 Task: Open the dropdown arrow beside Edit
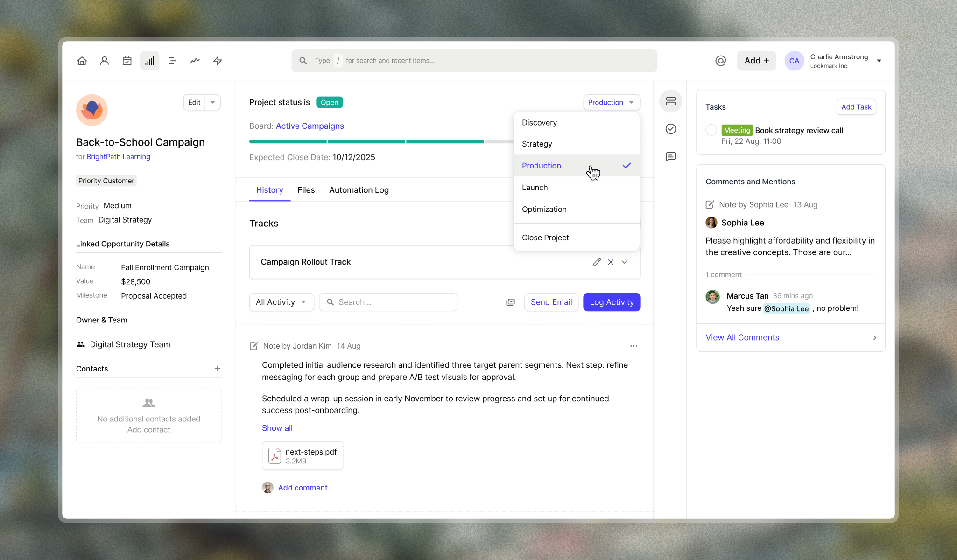(x=213, y=102)
